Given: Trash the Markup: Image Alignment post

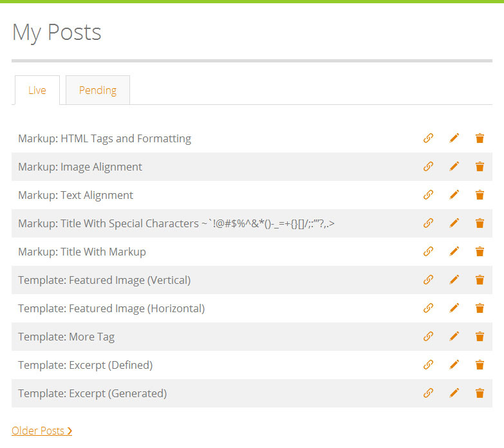Looking at the screenshot, I should click(480, 167).
